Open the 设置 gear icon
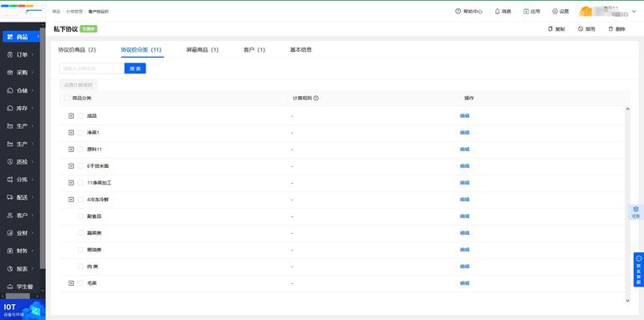This screenshot has height=320, width=644. pyautogui.click(x=555, y=12)
